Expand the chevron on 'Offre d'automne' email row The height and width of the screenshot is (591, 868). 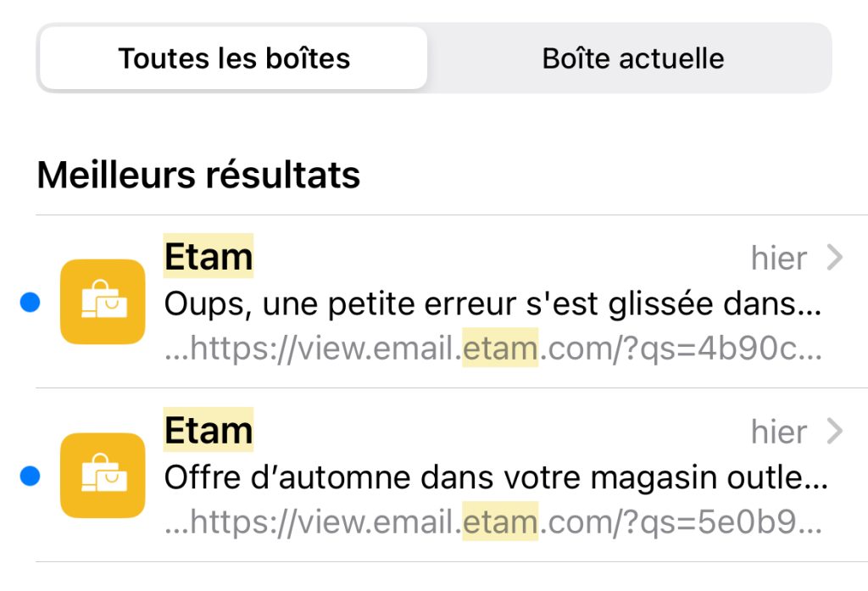835,432
